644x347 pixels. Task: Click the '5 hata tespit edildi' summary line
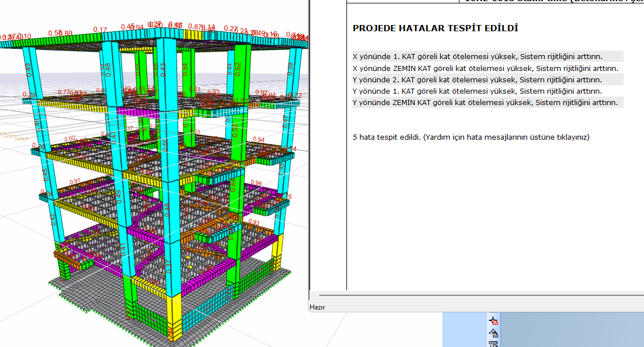click(x=471, y=137)
